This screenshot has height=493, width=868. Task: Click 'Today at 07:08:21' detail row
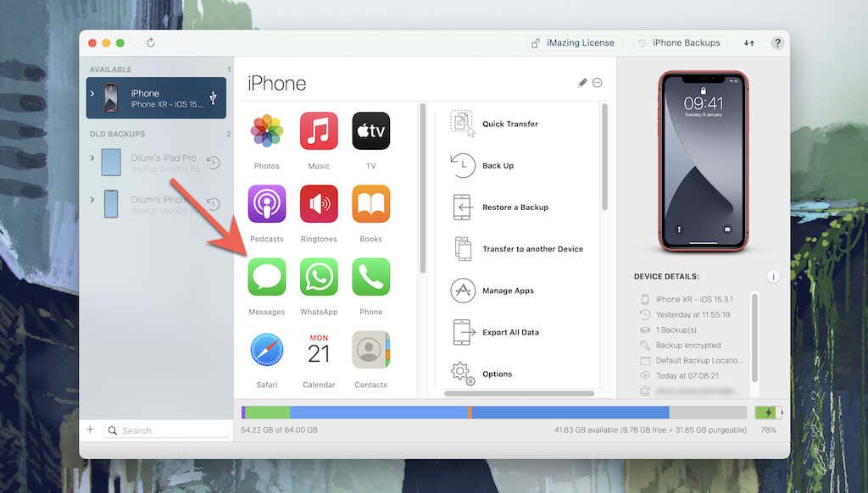(x=687, y=376)
